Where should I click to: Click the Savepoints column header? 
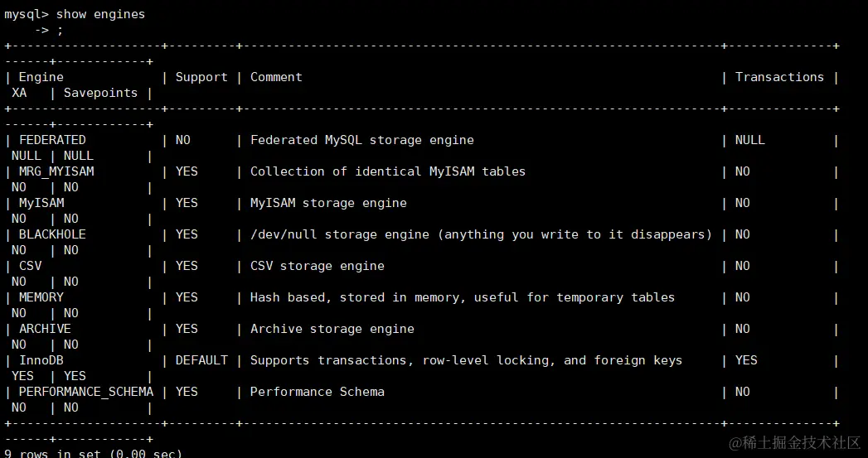coord(101,93)
